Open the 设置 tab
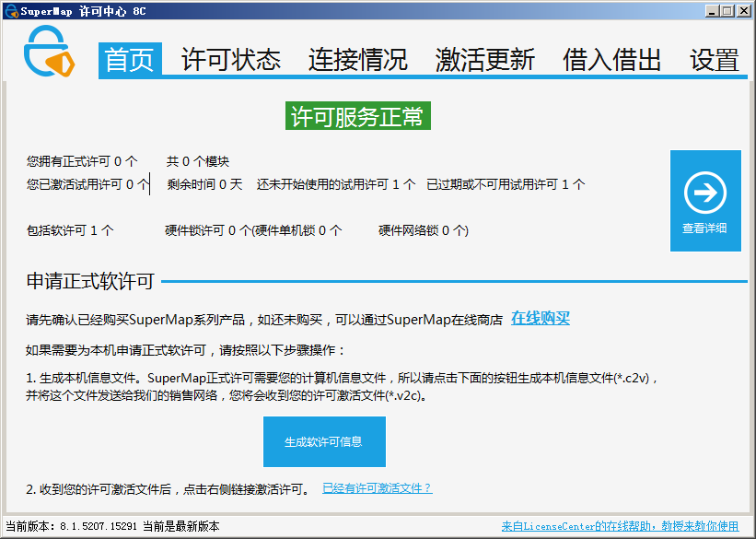The image size is (756, 539). pyautogui.click(x=714, y=60)
